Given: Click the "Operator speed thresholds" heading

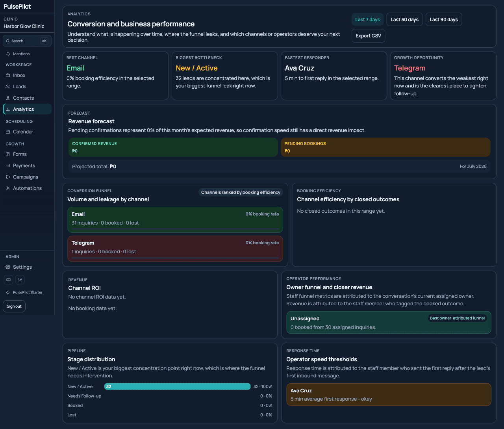Looking at the screenshot, I should coord(322,359).
